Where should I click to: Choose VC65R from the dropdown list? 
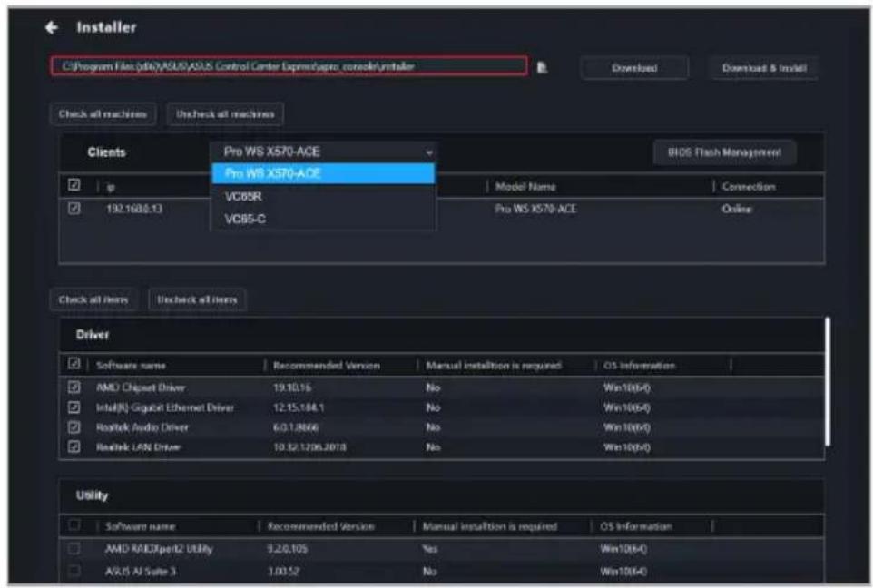[323, 197]
